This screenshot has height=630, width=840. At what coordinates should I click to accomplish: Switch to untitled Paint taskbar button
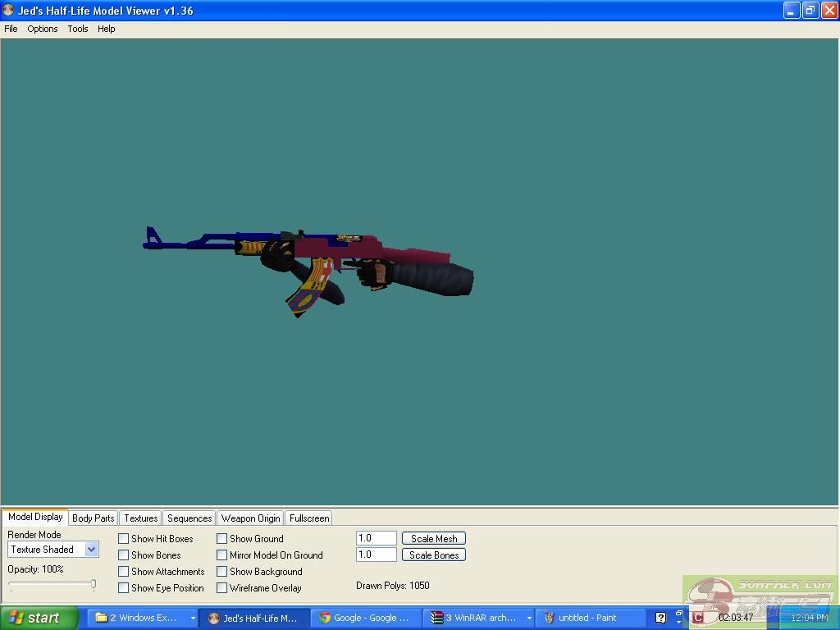(x=589, y=619)
